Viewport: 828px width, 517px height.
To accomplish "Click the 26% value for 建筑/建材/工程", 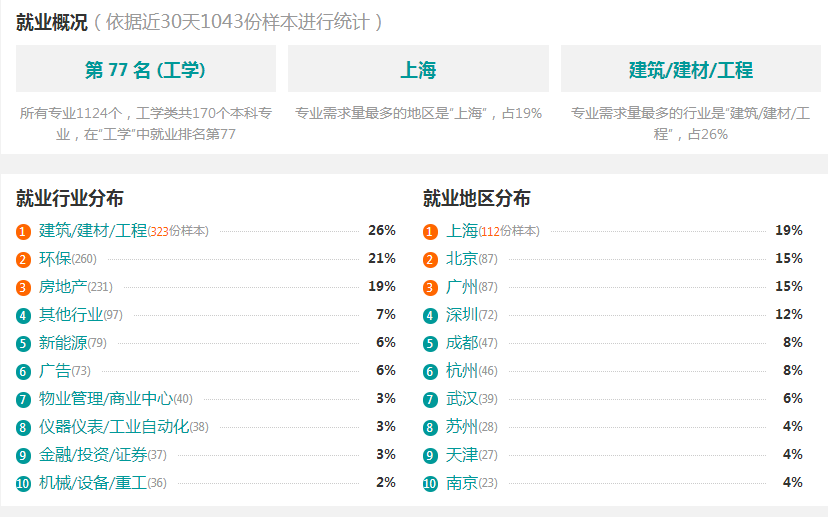I will point(382,230).
